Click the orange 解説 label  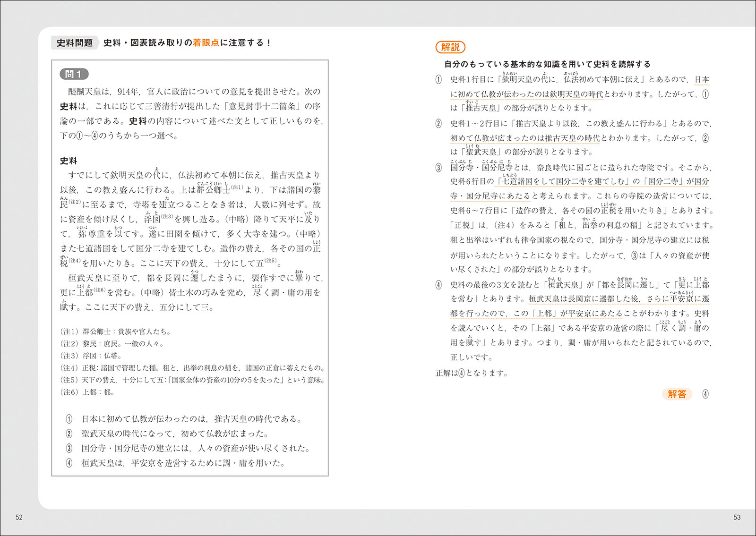click(x=450, y=47)
